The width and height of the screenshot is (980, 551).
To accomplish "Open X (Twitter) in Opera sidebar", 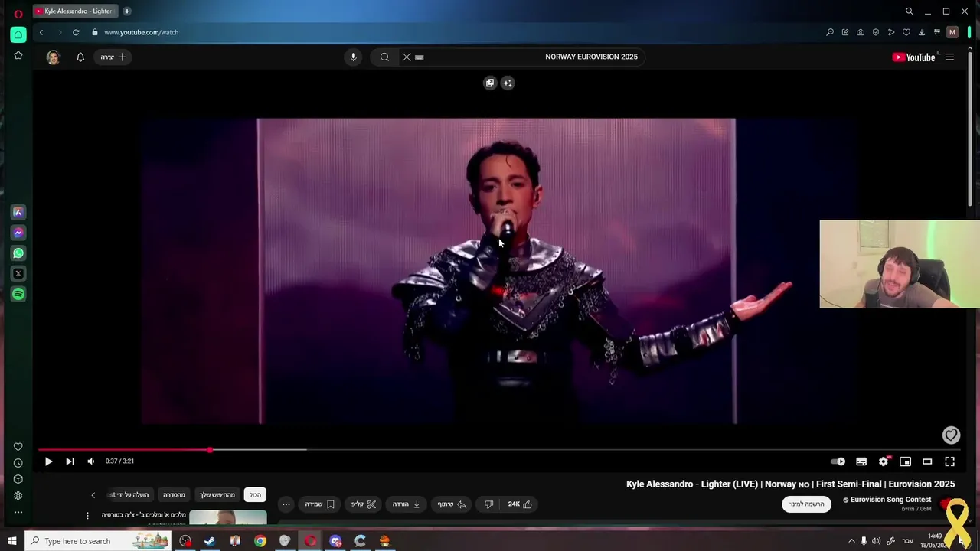I will [18, 273].
